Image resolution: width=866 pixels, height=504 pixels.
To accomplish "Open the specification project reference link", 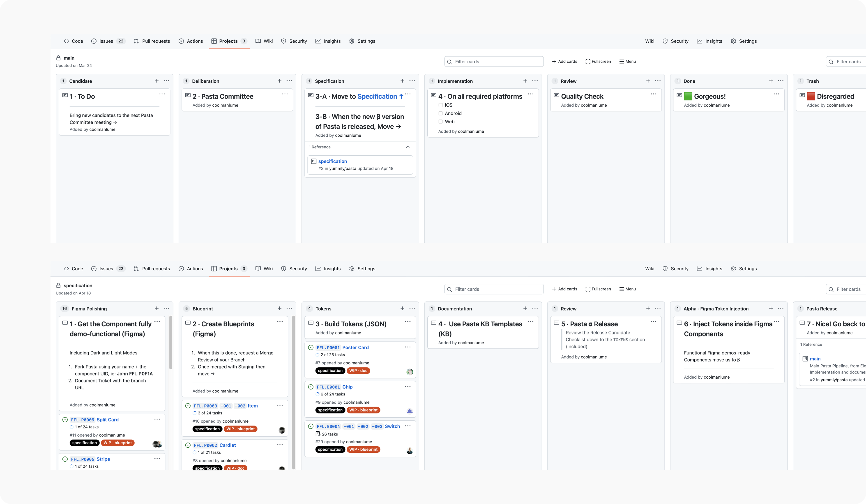I will coord(332,161).
